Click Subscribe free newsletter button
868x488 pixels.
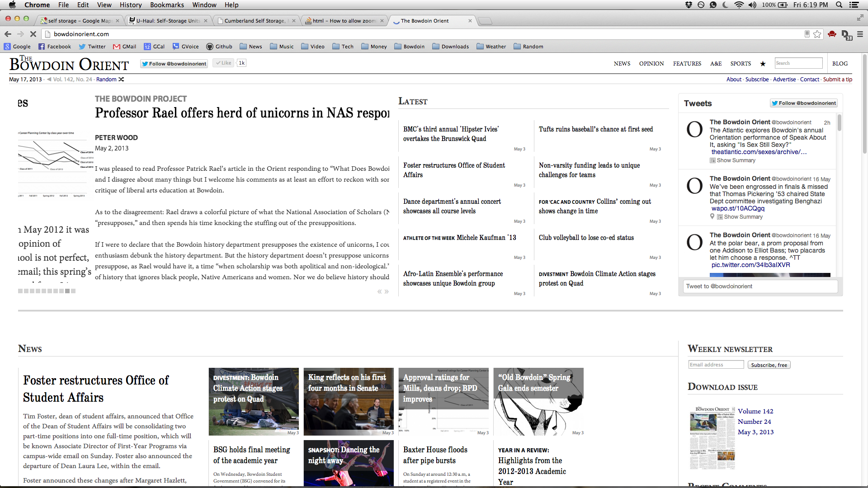click(x=769, y=364)
